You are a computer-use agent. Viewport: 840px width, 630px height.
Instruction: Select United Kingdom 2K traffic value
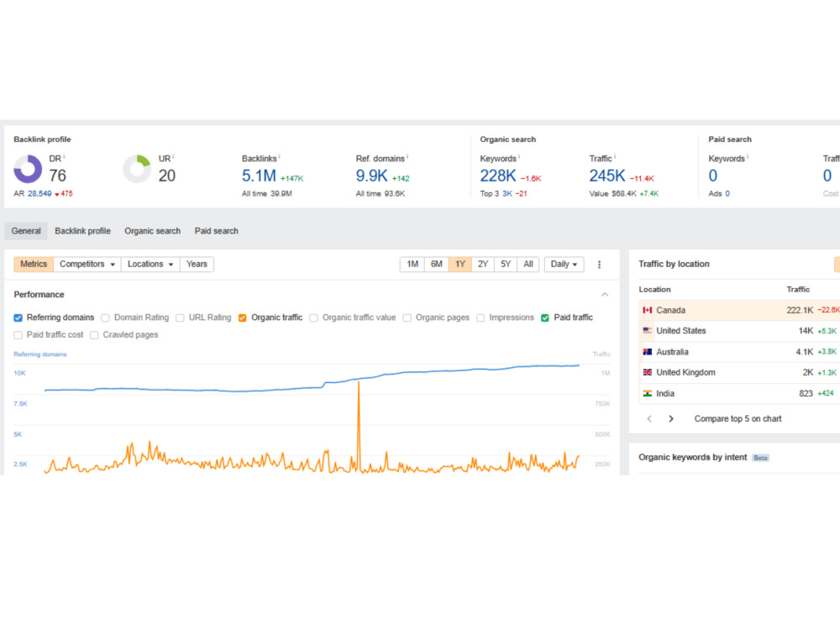click(x=808, y=372)
